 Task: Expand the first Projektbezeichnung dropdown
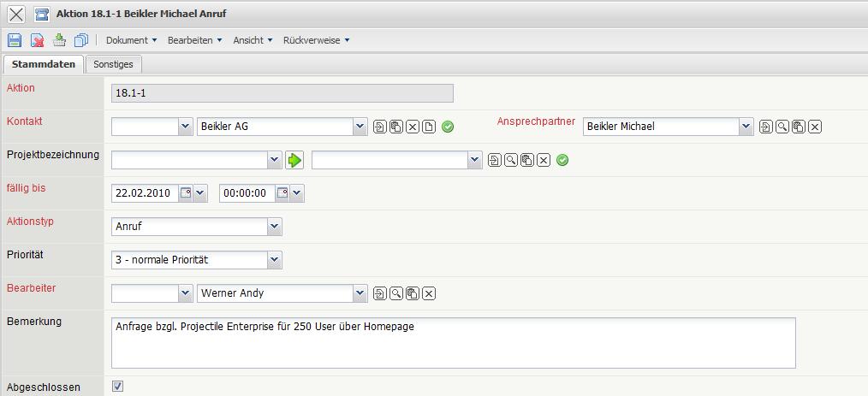275,161
